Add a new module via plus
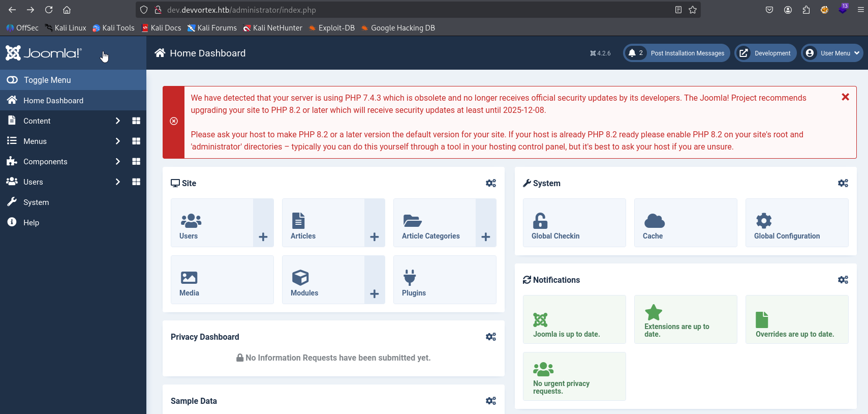868x414 pixels. click(x=375, y=280)
